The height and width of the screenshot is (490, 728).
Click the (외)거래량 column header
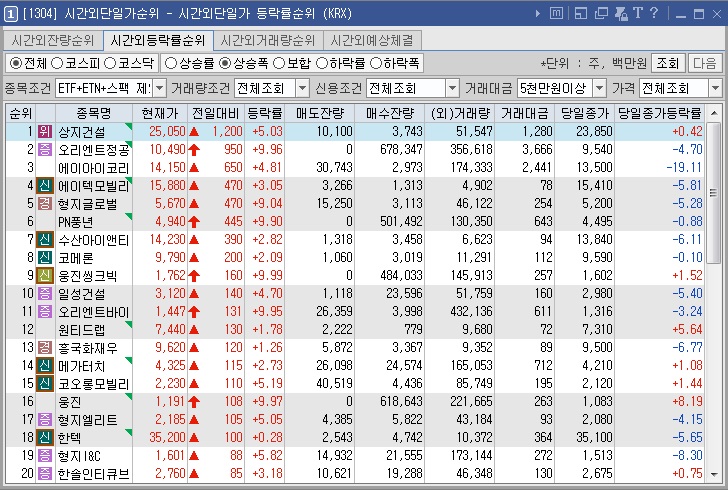coord(460,113)
